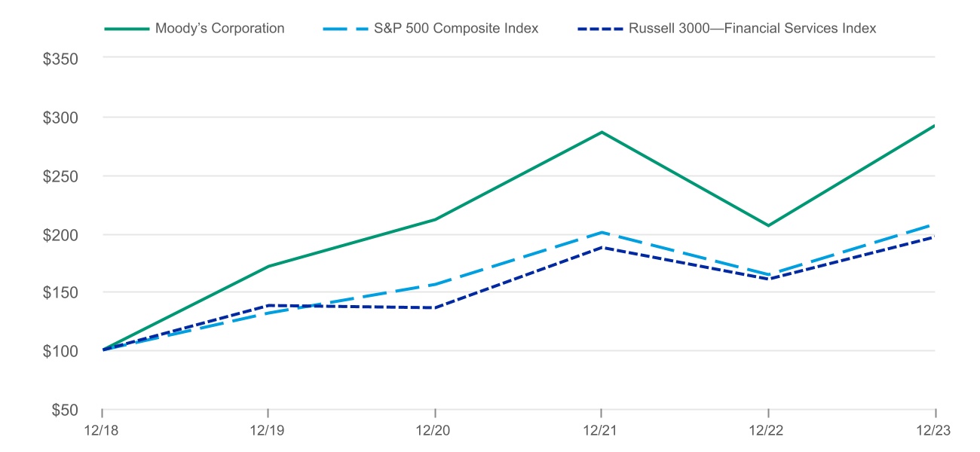Image resolution: width=980 pixels, height=452 pixels.
Task: Click the Russell 3000—Financial Services Index legend label
Action: click(752, 29)
